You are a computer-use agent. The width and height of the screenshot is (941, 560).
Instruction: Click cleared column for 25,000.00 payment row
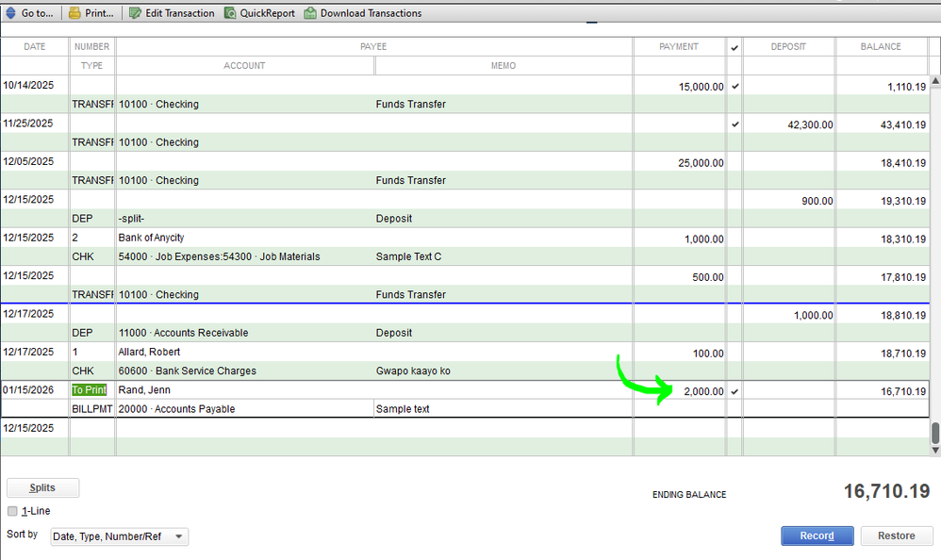click(735, 163)
